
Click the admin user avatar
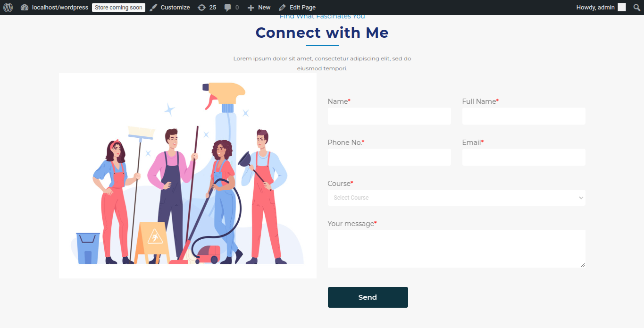[622, 8]
